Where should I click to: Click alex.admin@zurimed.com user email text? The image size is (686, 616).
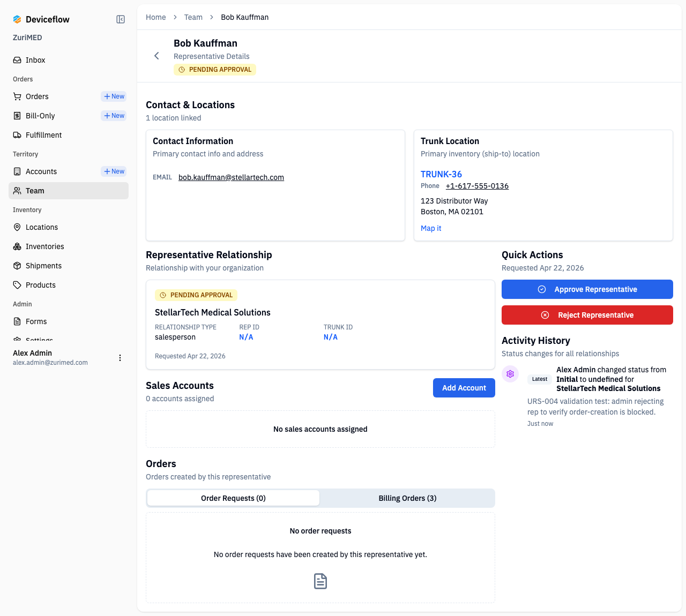[x=50, y=363]
